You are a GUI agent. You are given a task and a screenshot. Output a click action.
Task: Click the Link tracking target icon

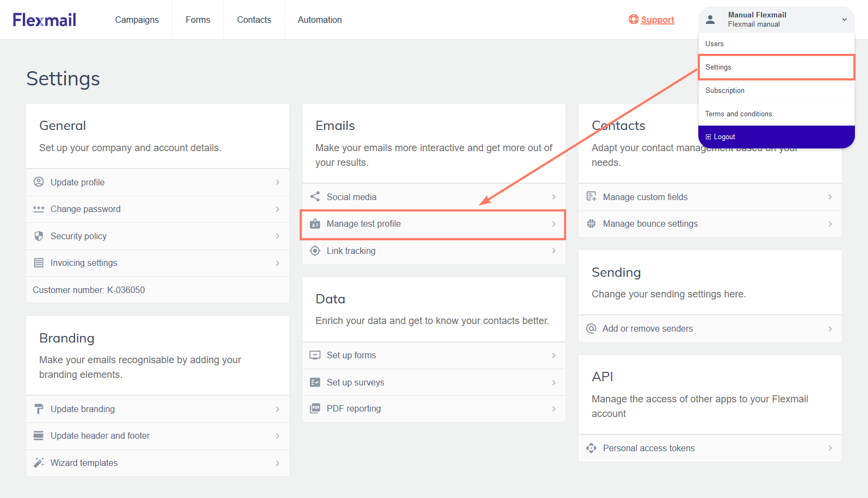click(x=315, y=251)
